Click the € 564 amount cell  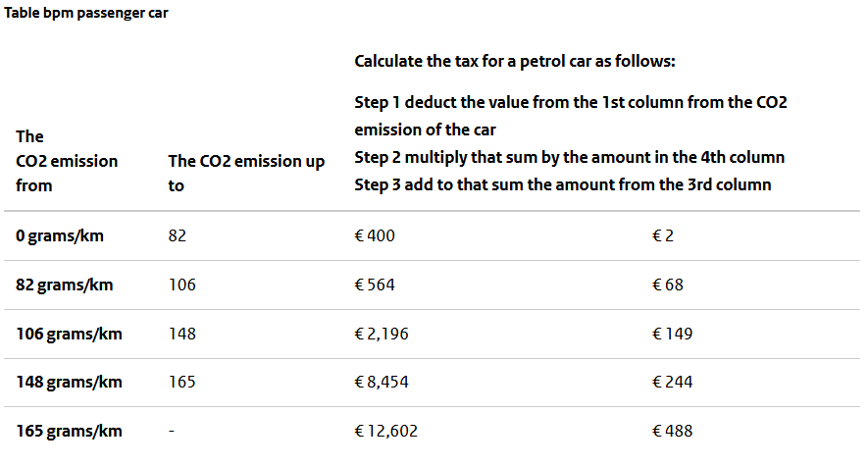coord(375,285)
